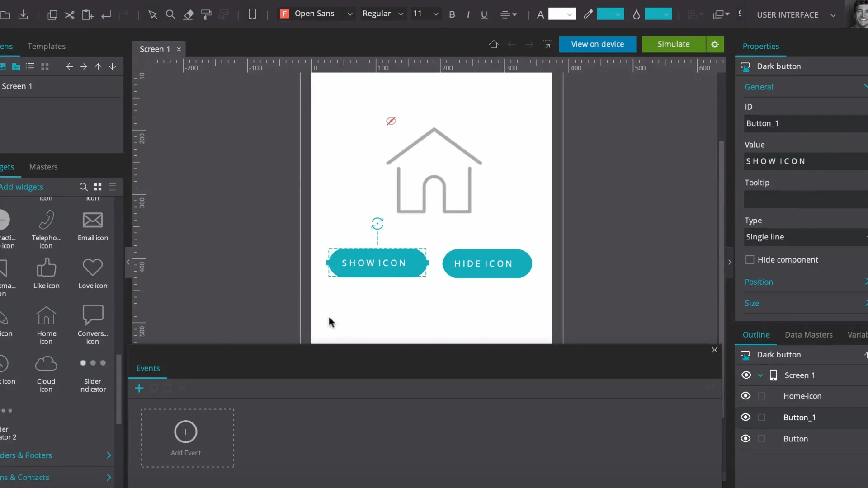The image size is (868, 488).
Task: Click the home navigation icon above canvas
Action: (x=494, y=44)
